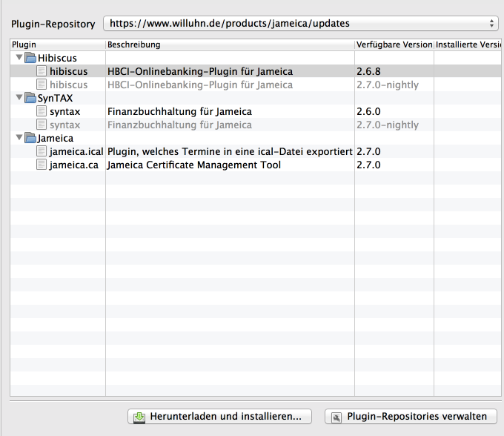Click the hibiscus 2.6.8 plugin document icon
Viewport: 504px width, 436px height.
pyautogui.click(x=42, y=72)
